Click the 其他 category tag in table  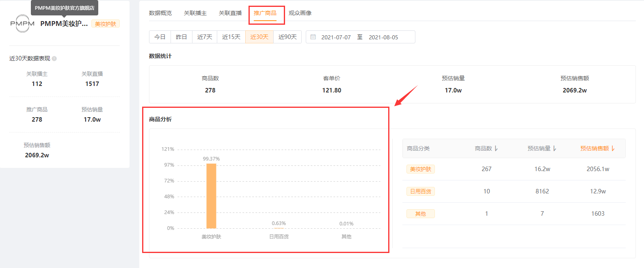(x=421, y=214)
